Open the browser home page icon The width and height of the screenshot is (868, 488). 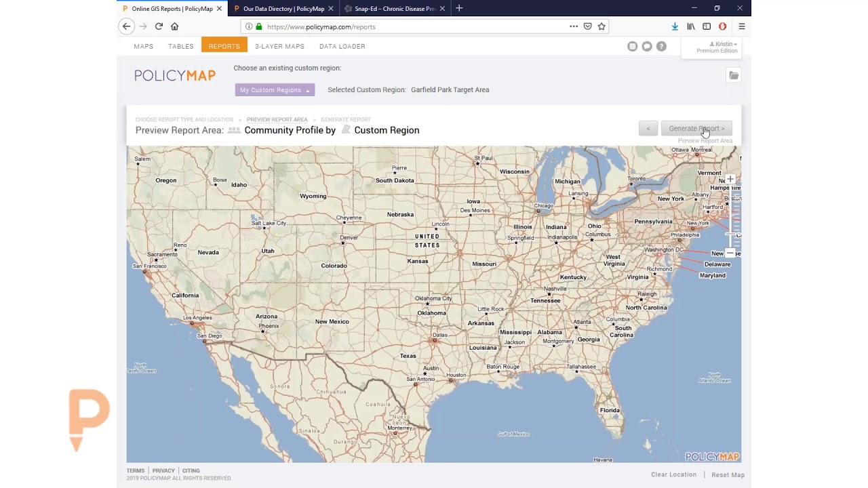174,26
